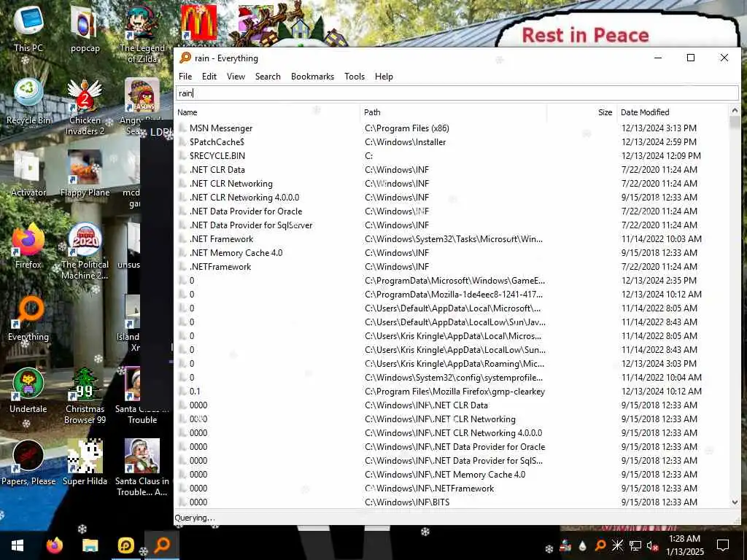Sort results by Path column header
Viewport: 747px width, 560px height.
pos(453,112)
